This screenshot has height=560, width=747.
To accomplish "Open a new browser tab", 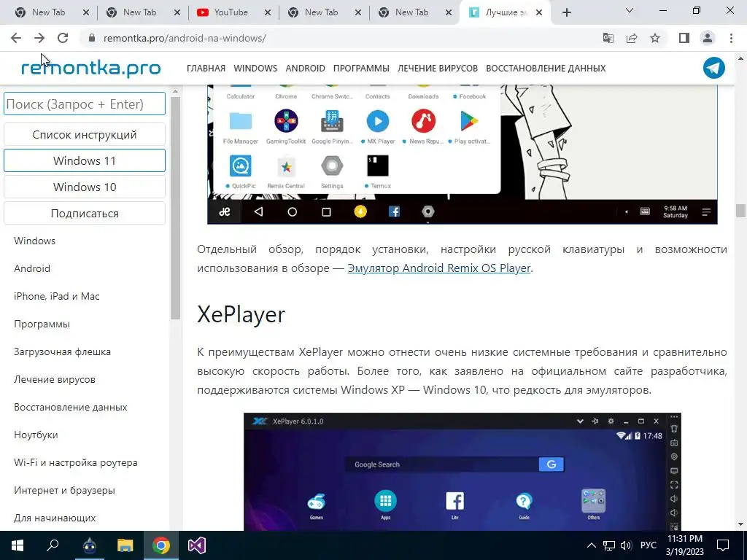I will click(x=566, y=12).
